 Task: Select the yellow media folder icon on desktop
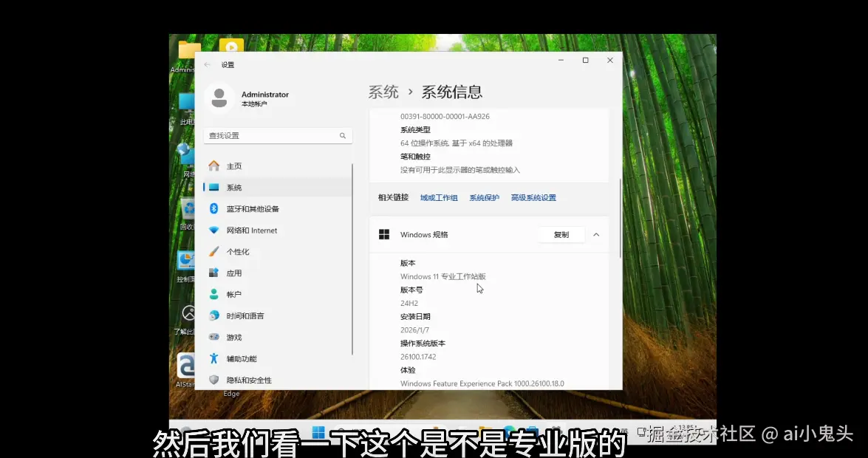coord(231,44)
